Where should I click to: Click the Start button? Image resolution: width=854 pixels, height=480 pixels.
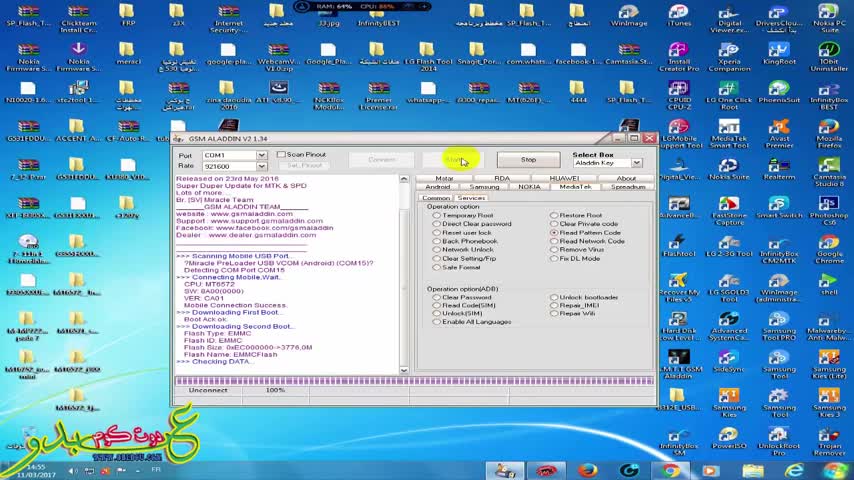tap(453, 160)
